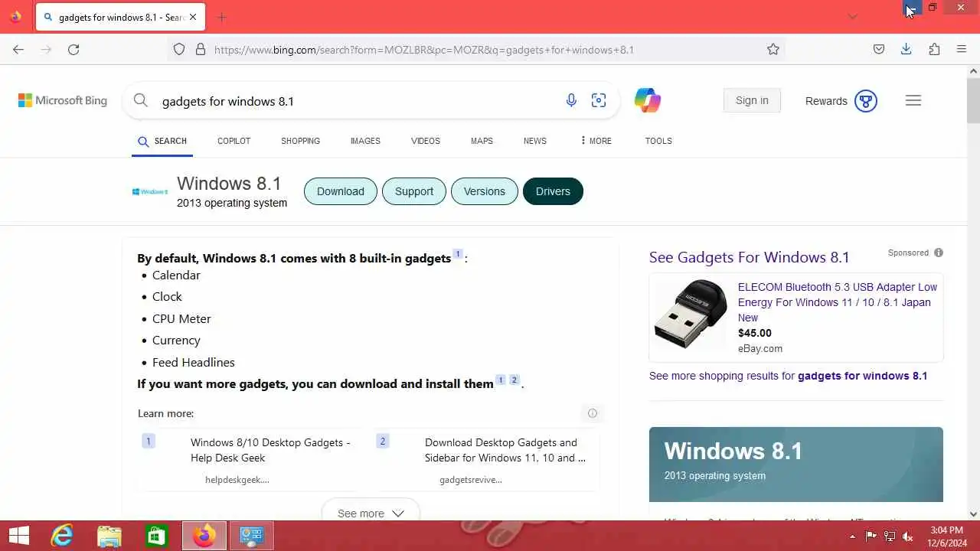
Task: Open visual search camera icon
Action: point(599,100)
